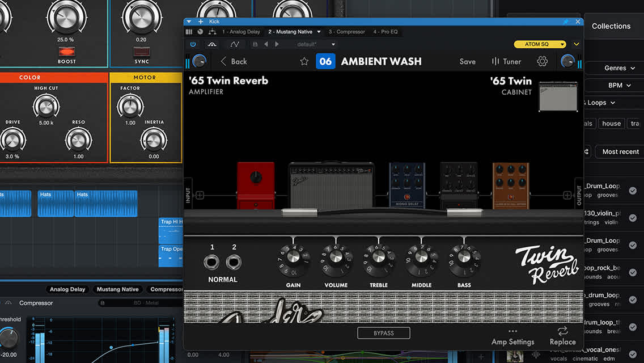Click the amp BASS knob
The height and width of the screenshot is (363, 644).
click(464, 257)
